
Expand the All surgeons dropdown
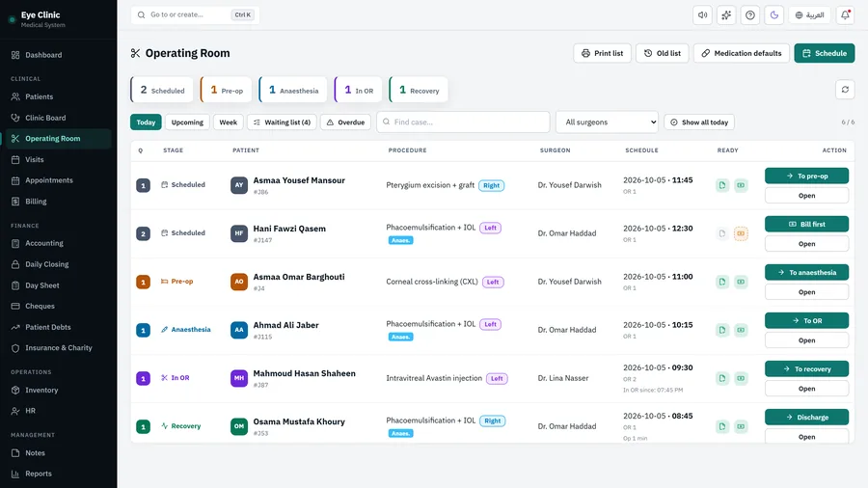[x=607, y=122]
